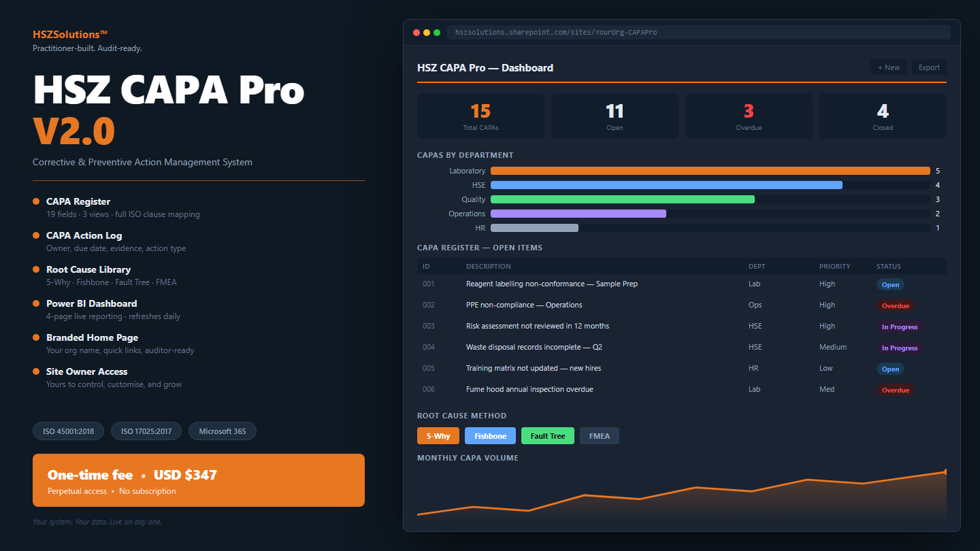Click the Site Owner Access feature heading
This screenshot has height=551, width=980.
[87, 371]
